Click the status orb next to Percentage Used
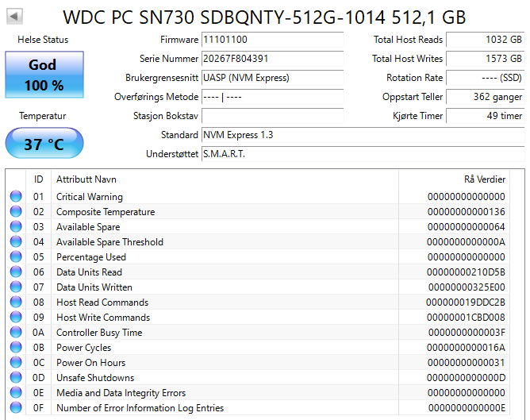The image size is (530, 420). point(16,257)
